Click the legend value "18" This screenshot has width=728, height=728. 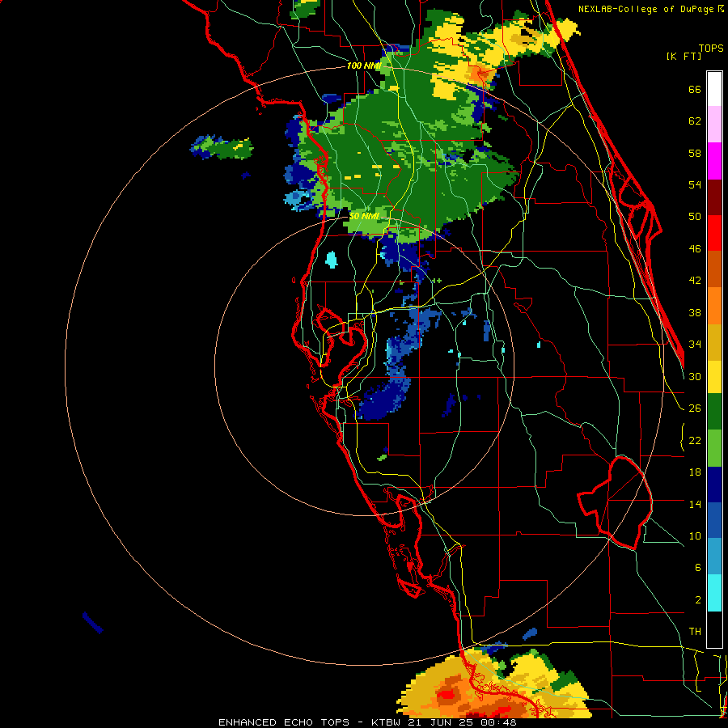[x=695, y=472]
